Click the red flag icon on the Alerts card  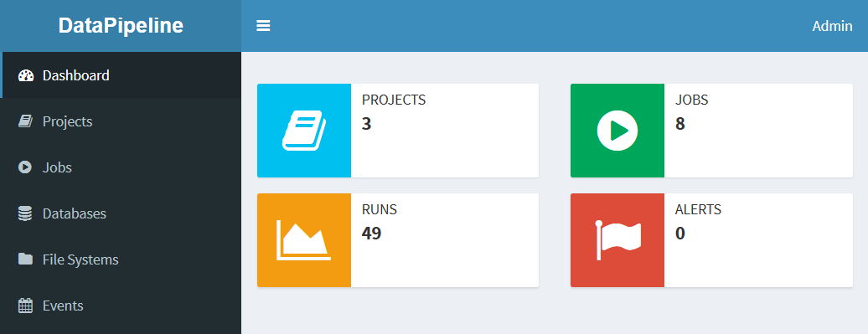(617, 240)
